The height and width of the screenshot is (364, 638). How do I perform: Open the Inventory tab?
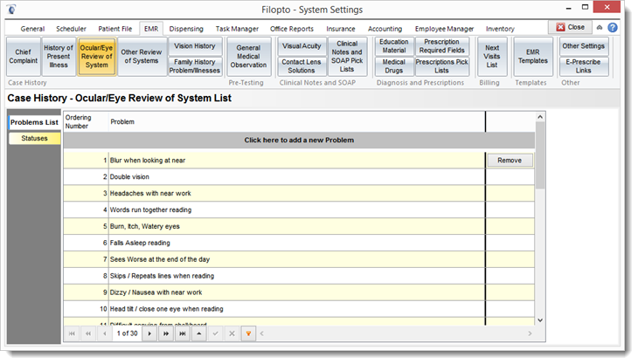tap(500, 29)
